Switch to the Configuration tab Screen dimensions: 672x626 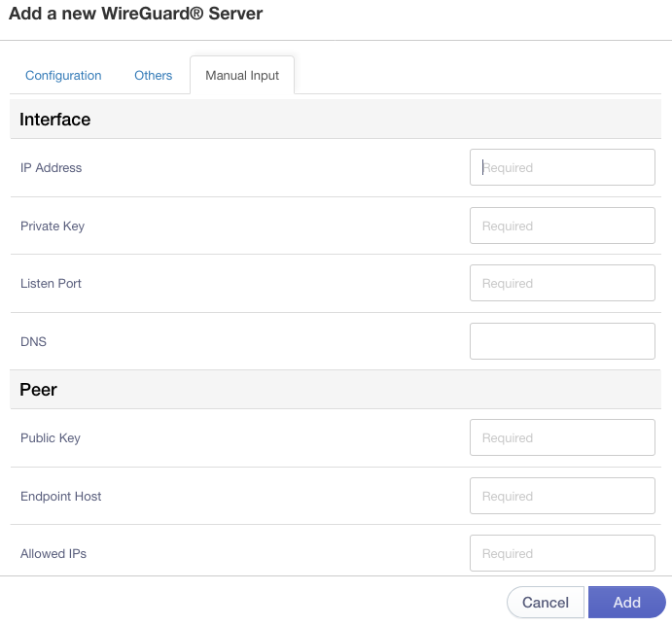tap(63, 76)
